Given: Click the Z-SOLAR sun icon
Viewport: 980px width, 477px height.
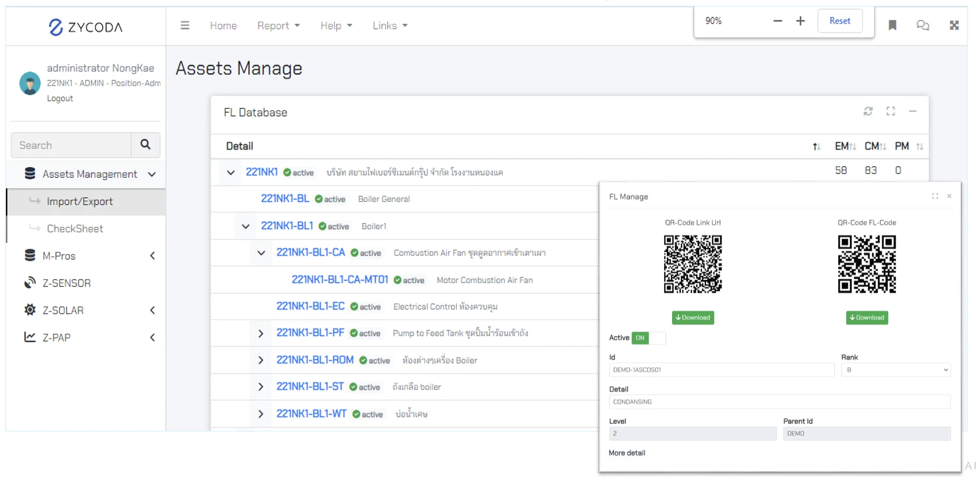Looking at the screenshot, I should [x=30, y=310].
